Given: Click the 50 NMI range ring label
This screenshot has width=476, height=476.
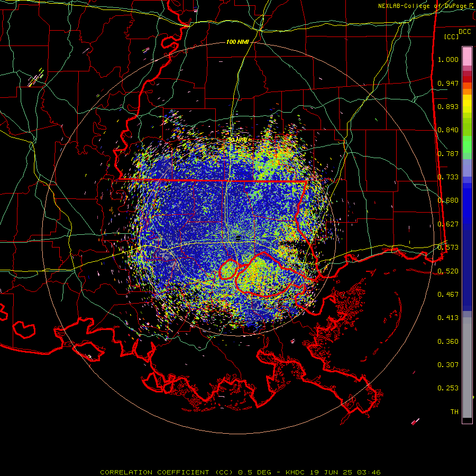Looking at the screenshot, I should (x=237, y=140).
